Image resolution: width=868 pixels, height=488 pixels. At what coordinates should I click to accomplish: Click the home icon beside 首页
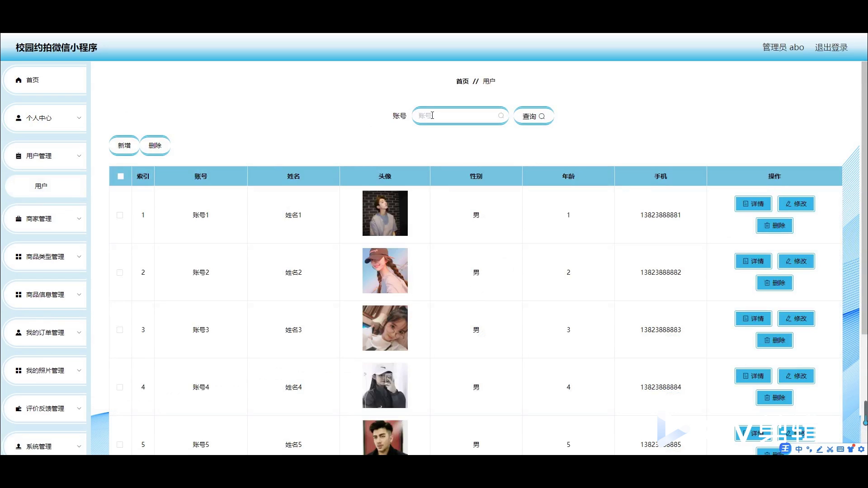19,80
